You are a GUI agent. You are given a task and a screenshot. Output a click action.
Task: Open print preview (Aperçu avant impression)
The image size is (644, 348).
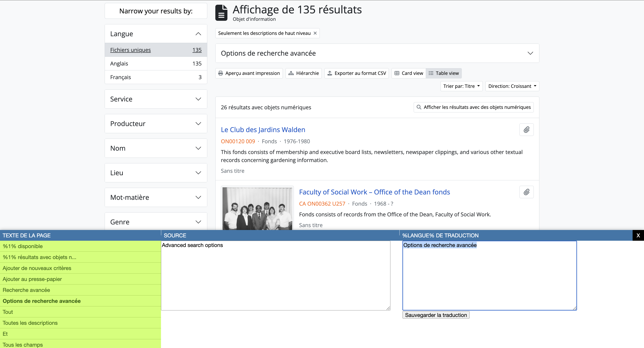249,73
